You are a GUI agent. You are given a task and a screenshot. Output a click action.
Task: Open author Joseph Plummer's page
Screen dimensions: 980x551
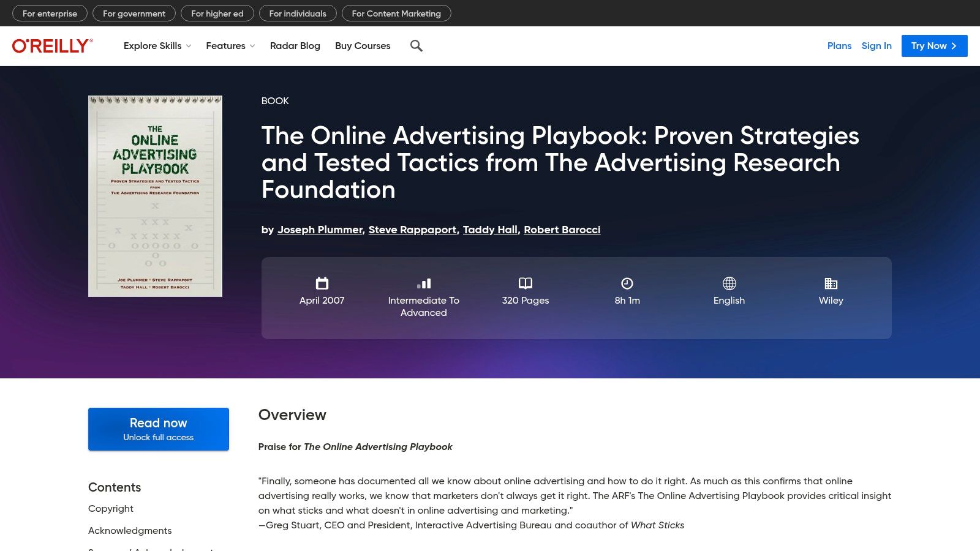(320, 230)
